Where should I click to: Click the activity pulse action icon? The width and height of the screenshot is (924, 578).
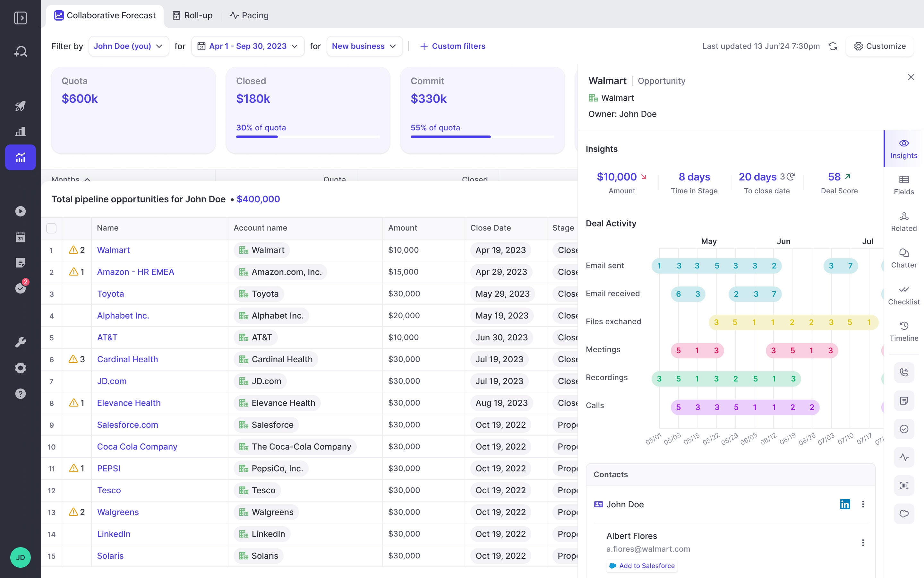(904, 457)
